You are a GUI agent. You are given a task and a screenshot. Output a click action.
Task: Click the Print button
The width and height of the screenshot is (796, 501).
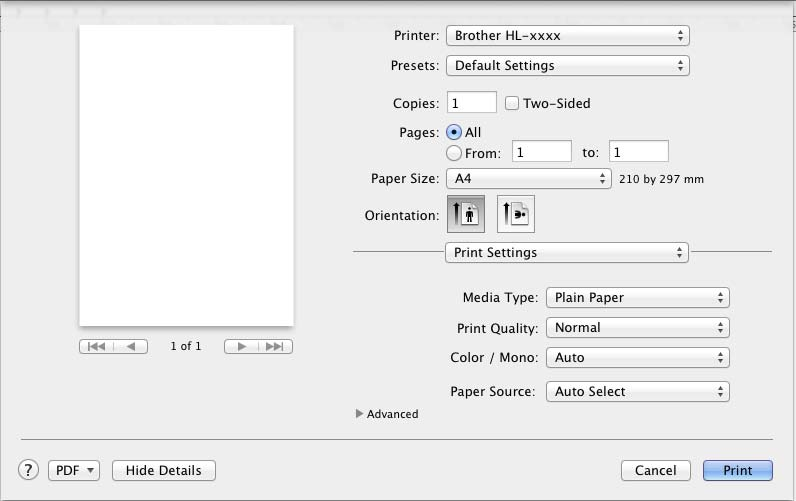738,470
